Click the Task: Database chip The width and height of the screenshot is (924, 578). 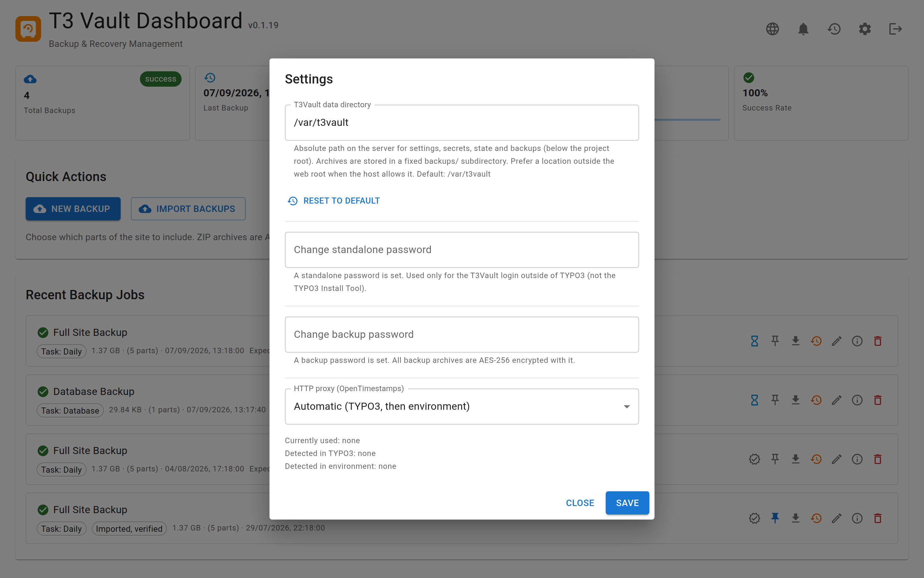click(70, 411)
